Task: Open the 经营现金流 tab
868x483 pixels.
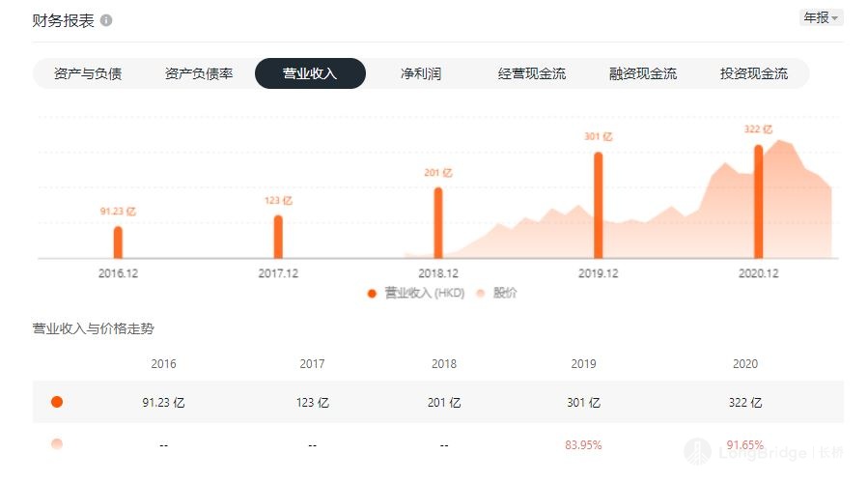Action: pyautogui.click(x=532, y=73)
